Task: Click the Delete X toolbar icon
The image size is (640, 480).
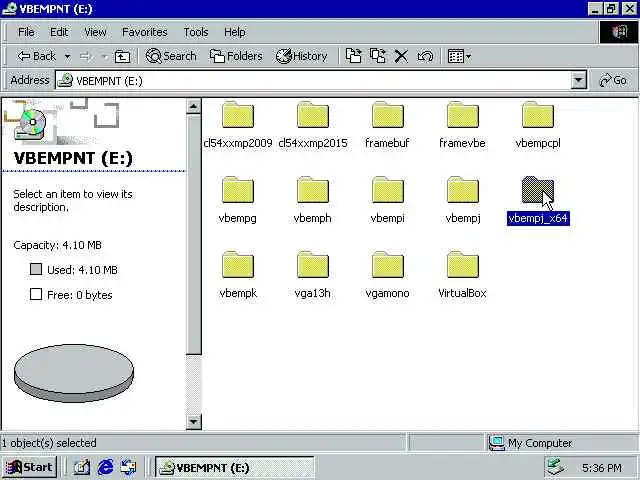Action: coord(401,56)
